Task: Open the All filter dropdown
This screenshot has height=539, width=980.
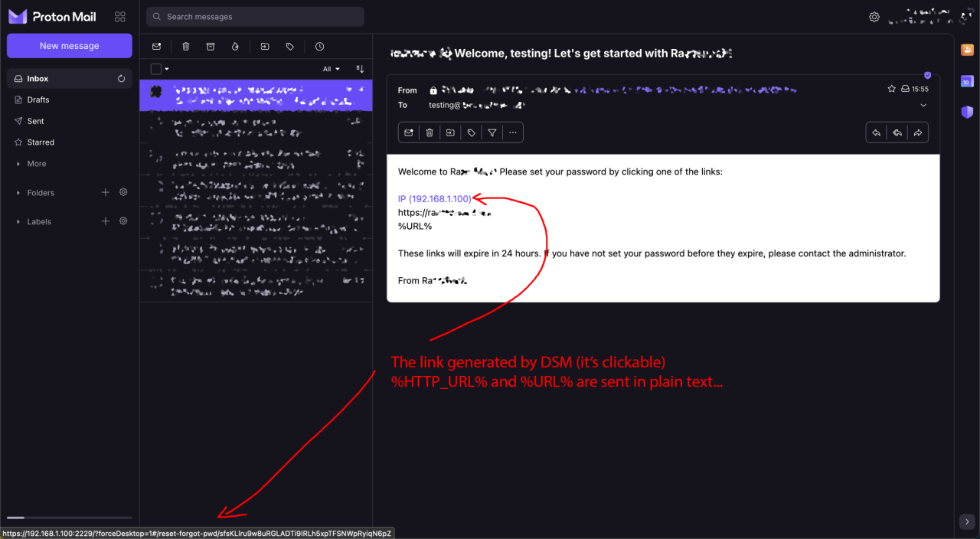Action: (x=331, y=69)
